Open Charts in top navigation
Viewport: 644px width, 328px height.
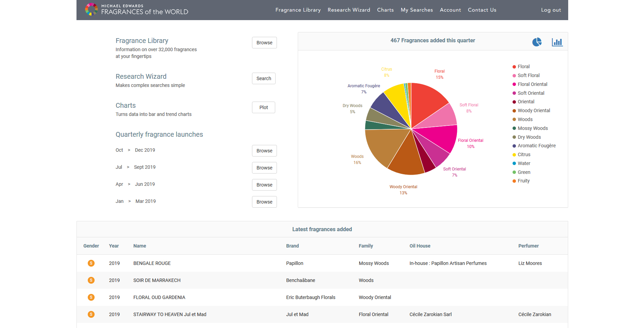click(385, 10)
